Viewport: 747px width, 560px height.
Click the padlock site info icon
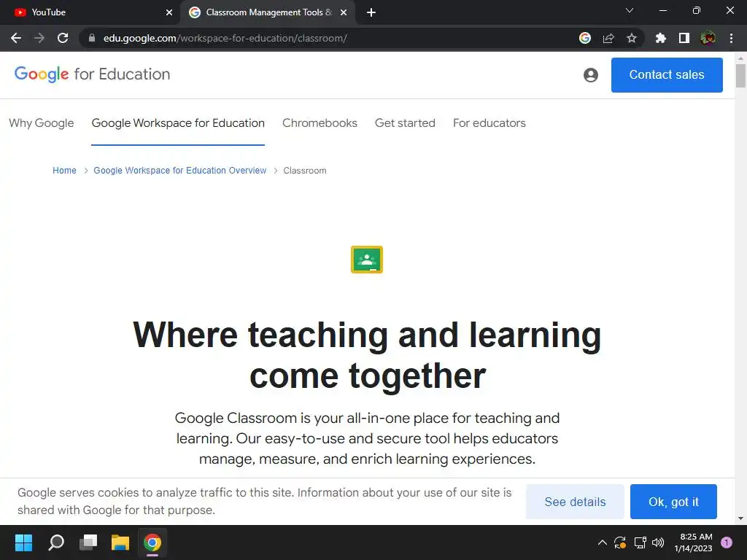92,38
